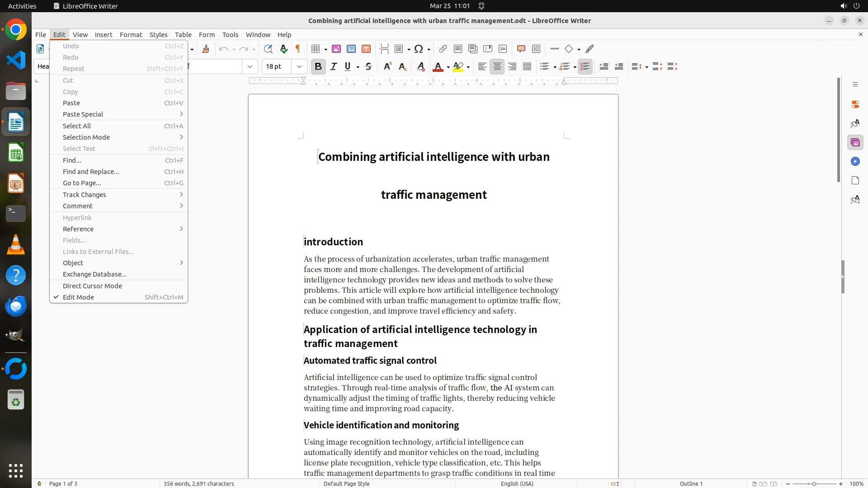
Task: Click the Insert Hyperlink icon
Action: (443, 49)
